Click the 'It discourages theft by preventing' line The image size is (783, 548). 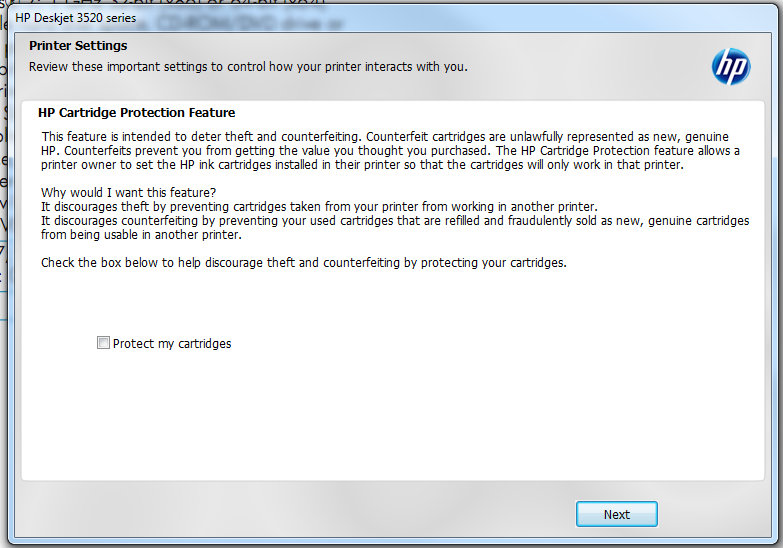(x=319, y=207)
